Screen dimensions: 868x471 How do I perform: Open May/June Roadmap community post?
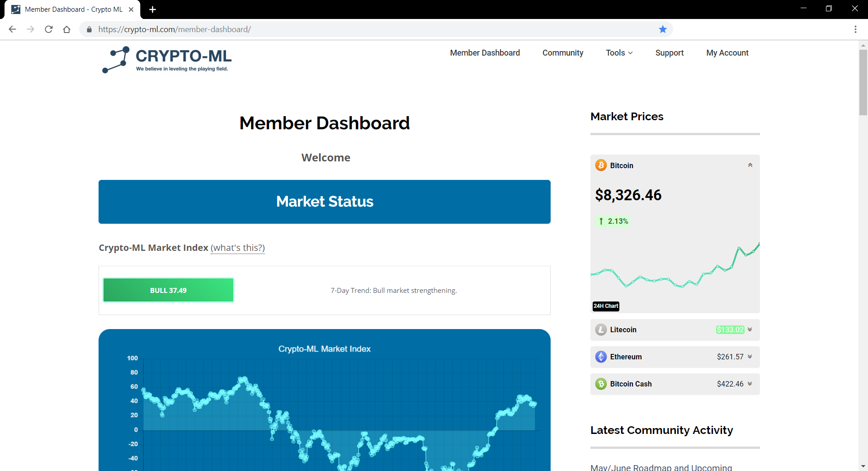tap(661, 467)
